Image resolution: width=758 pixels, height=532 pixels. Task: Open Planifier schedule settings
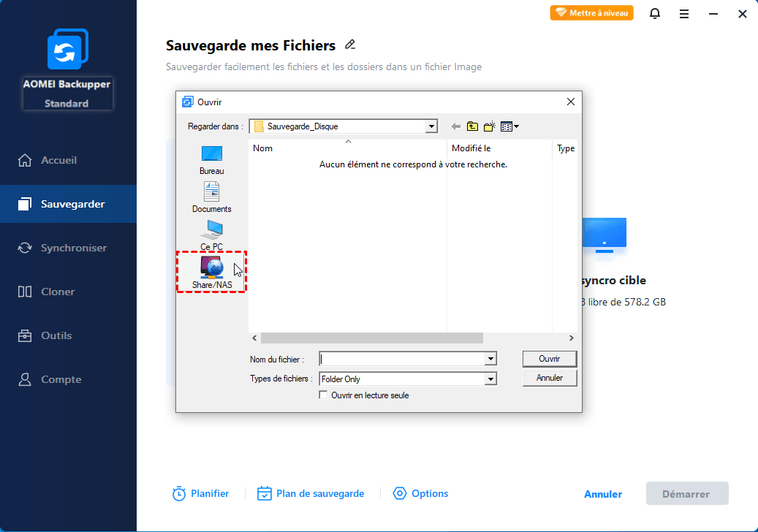coord(200,493)
